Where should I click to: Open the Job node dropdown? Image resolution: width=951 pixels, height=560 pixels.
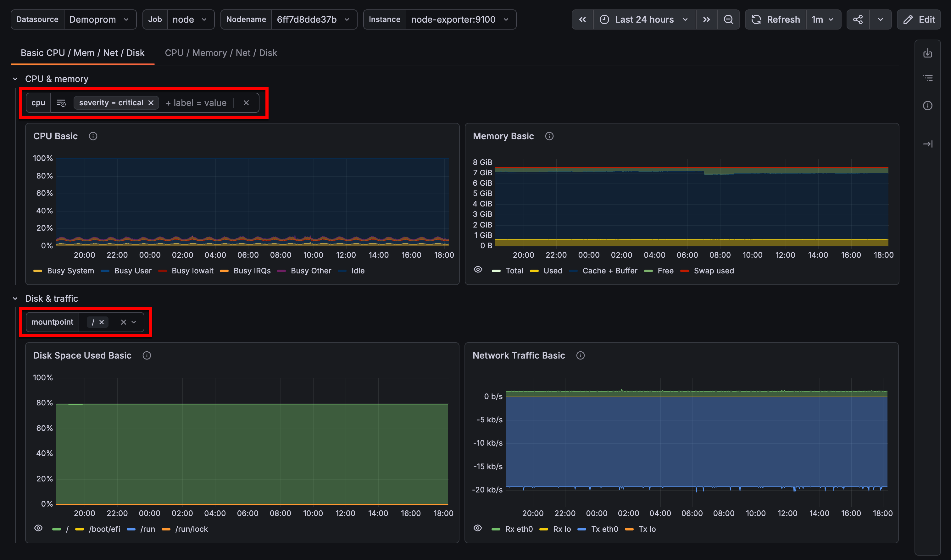click(190, 19)
